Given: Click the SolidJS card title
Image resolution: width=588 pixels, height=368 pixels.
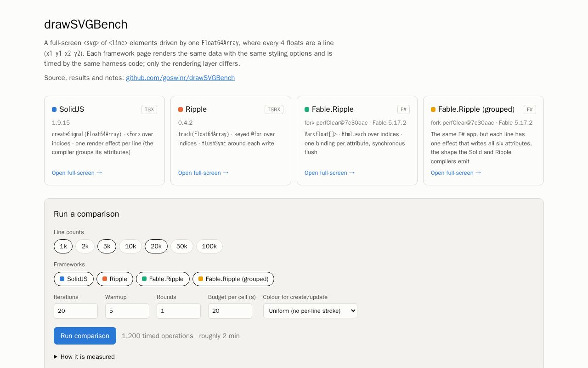Looking at the screenshot, I should (72, 109).
